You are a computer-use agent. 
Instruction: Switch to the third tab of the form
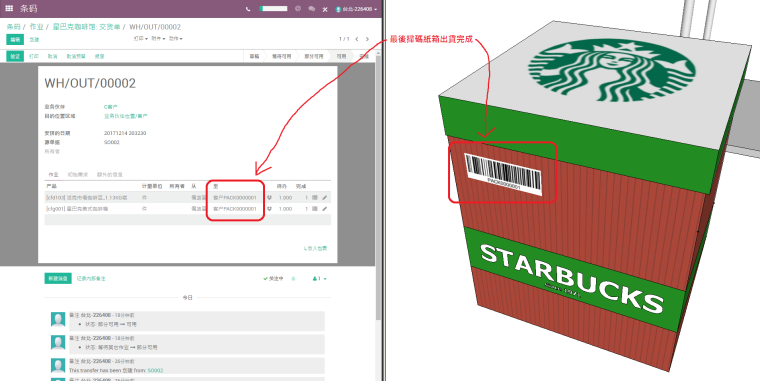tap(110, 174)
